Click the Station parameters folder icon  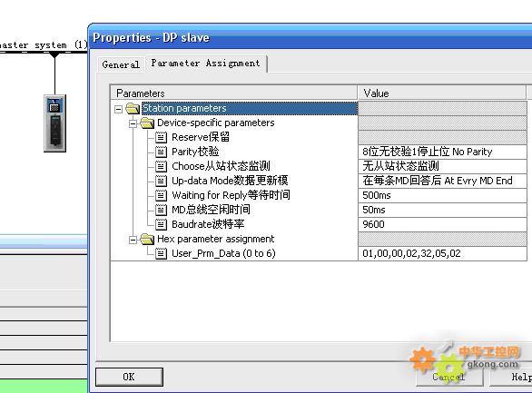(x=133, y=109)
